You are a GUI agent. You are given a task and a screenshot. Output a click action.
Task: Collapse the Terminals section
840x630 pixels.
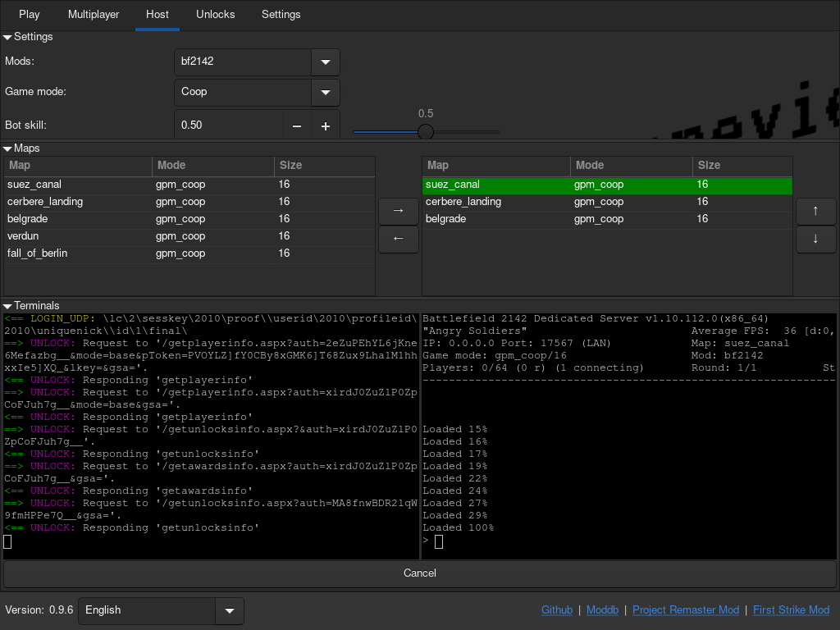tap(7, 306)
